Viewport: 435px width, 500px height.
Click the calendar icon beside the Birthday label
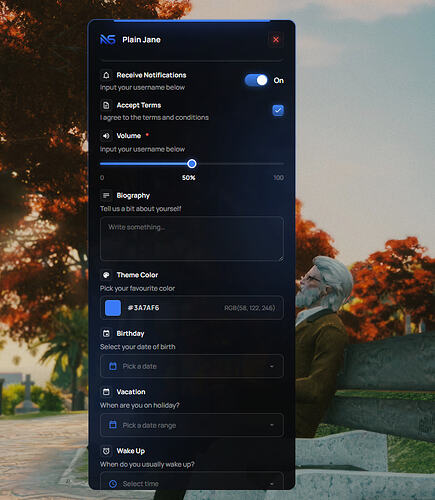pyautogui.click(x=106, y=333)
